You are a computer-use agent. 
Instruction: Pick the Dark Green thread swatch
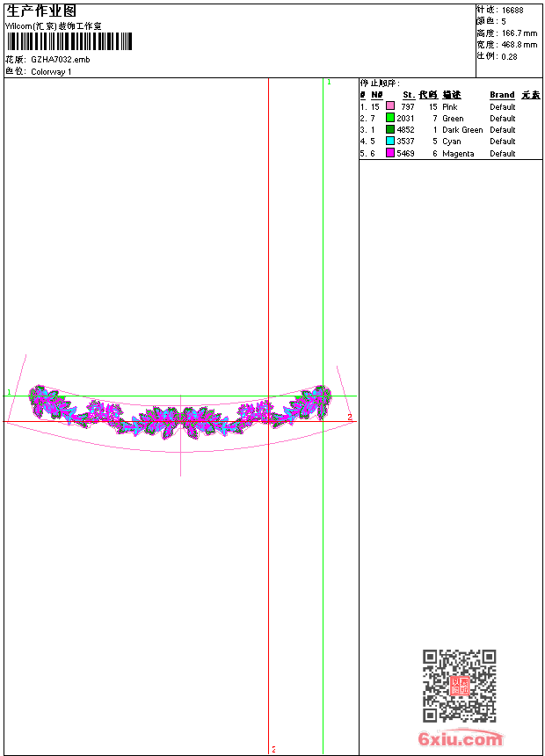click(x=390, y=129)
